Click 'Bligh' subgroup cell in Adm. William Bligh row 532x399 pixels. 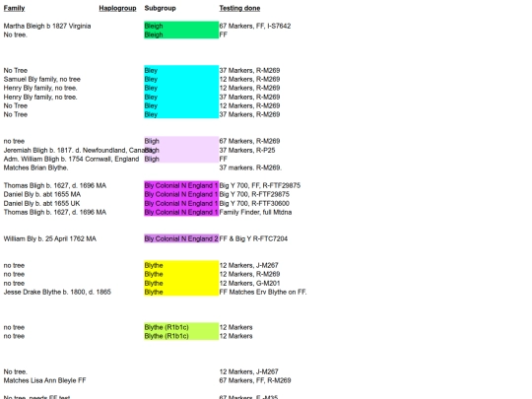181,160
